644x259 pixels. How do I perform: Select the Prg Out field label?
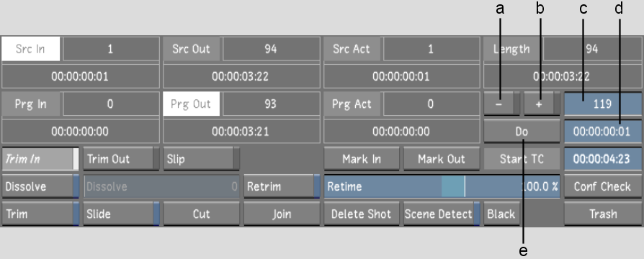pos(192,104)
